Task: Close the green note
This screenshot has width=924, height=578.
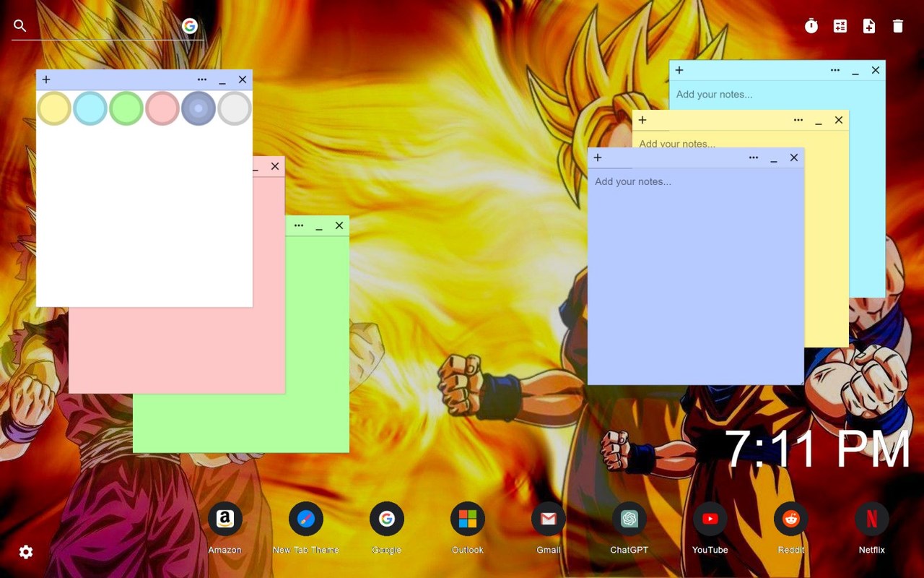Action: coord(339,225)
